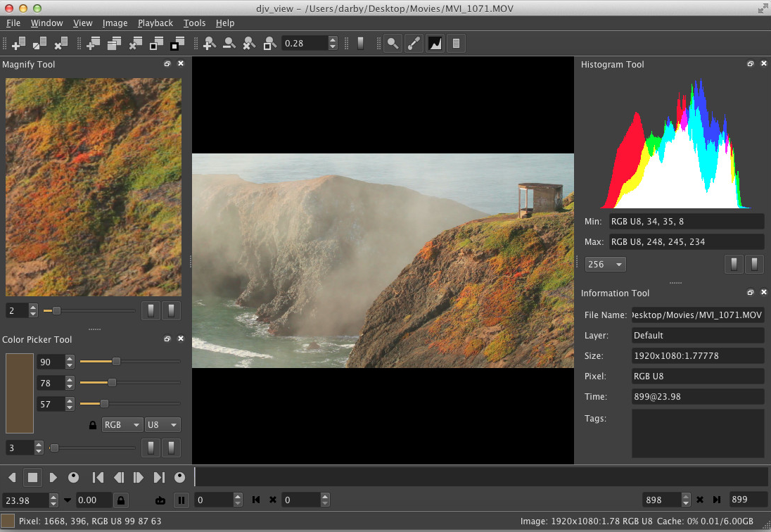Click the magnify zoom level slider
The width and height of the screenshot is (771, 532).
click(89, 310)
